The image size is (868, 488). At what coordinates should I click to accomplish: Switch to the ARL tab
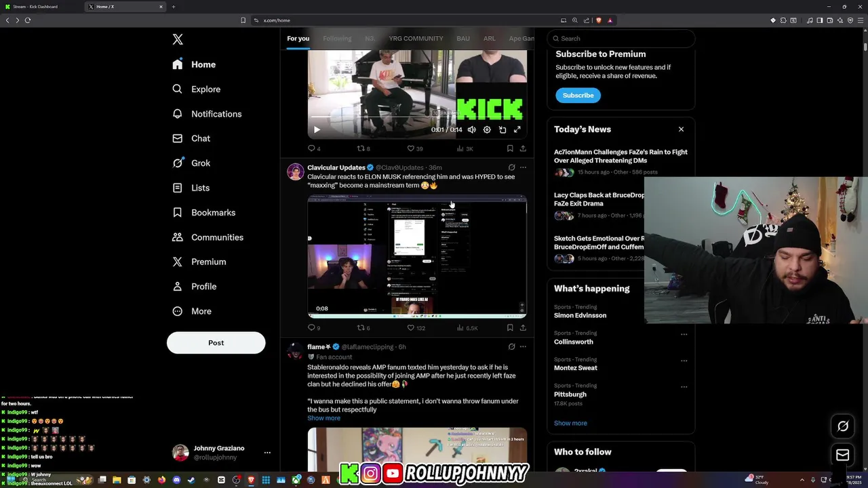pos(489,39)
